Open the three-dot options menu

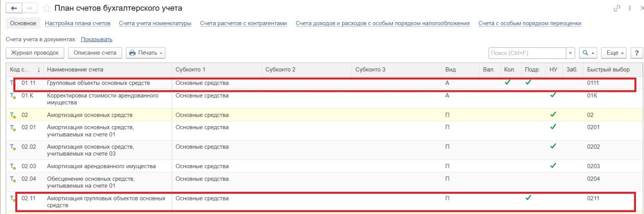pos(630,8)
